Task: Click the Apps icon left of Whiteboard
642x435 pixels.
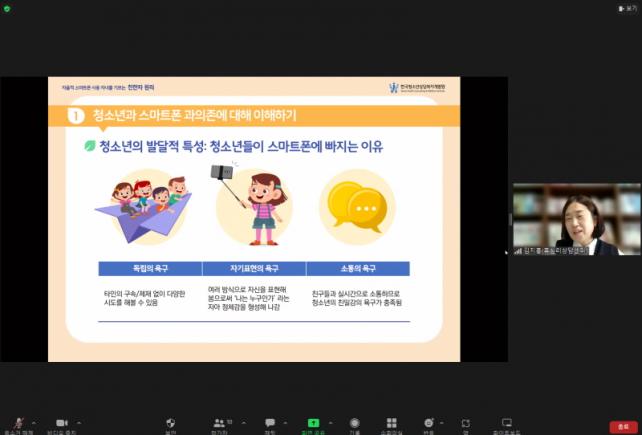Action: (x=466, y=423)
